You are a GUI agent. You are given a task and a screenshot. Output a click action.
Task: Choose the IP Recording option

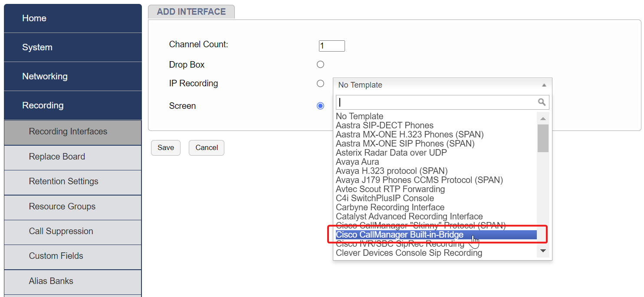320,83
